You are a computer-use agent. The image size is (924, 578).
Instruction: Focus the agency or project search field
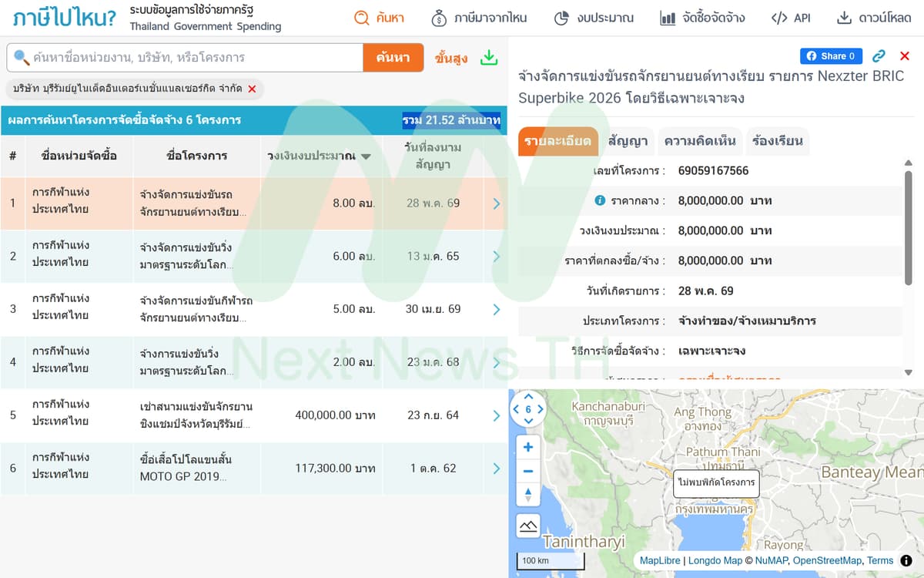[x=185, y=58]
